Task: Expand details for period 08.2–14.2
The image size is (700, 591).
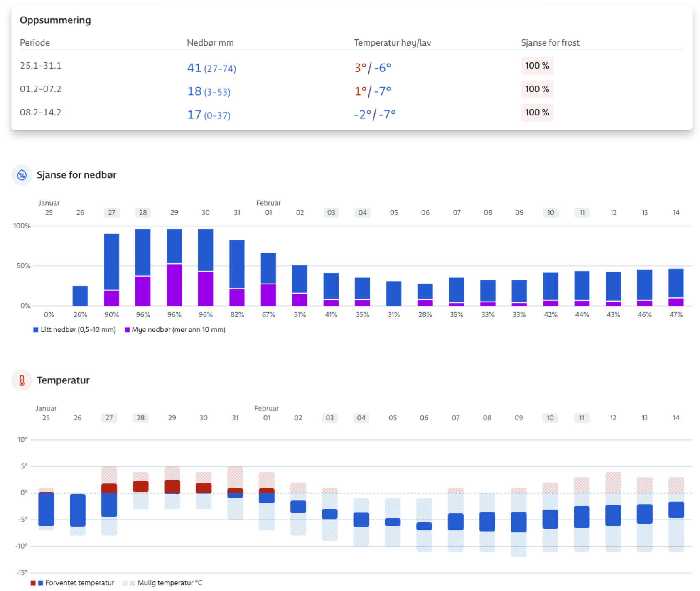Action: [x=40, y=112]
